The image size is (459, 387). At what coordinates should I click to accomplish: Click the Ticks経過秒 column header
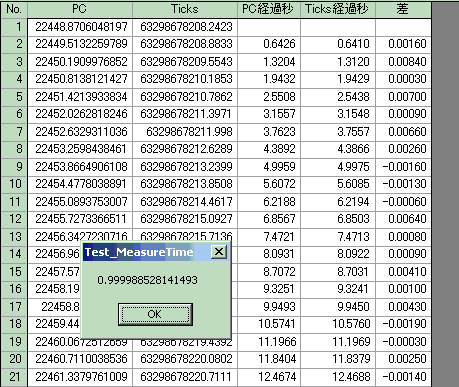338,9
